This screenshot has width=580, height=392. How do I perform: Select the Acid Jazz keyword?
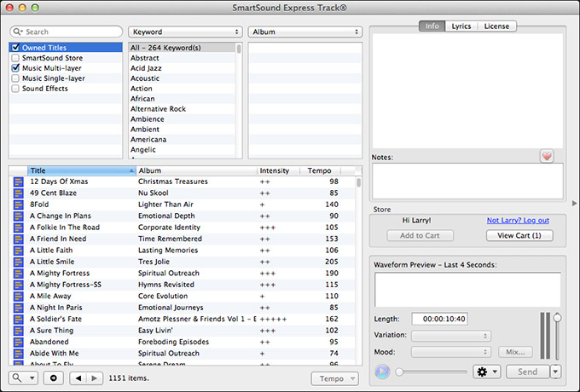coord(146,68)
